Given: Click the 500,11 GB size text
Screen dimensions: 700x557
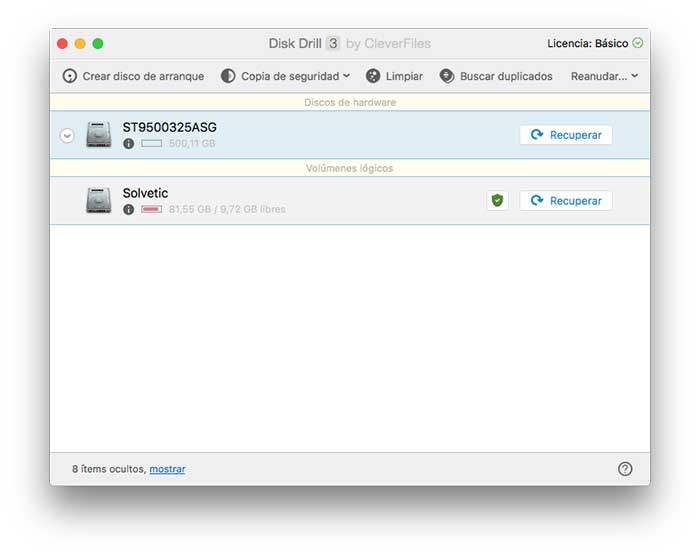Looking at the screenshot, I should click(192, 143).
